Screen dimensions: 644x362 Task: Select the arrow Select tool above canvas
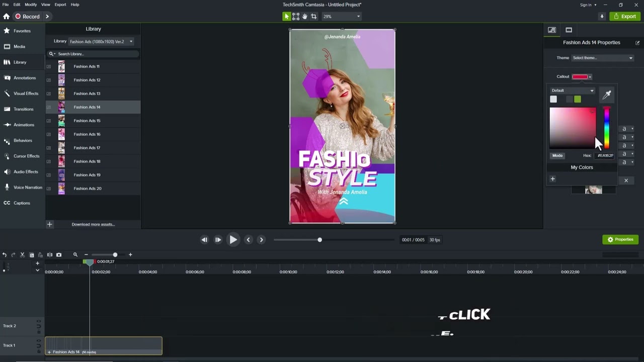pos(287,17)
